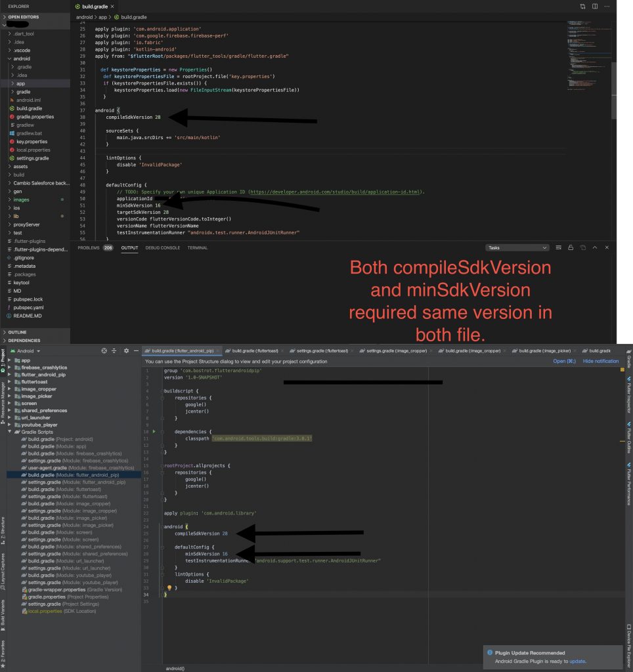Maximize the Output panel with the chevron-up icon
633x672 pixels.
point(595,248)
